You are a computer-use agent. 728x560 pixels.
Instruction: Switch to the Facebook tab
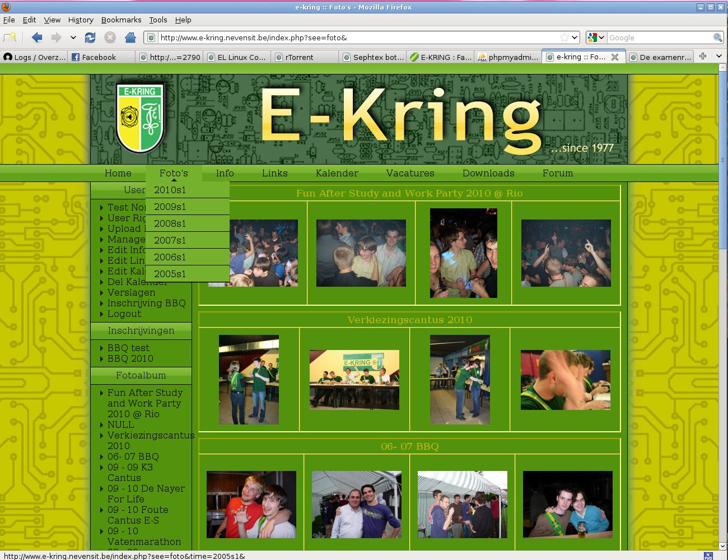point(99,57)
